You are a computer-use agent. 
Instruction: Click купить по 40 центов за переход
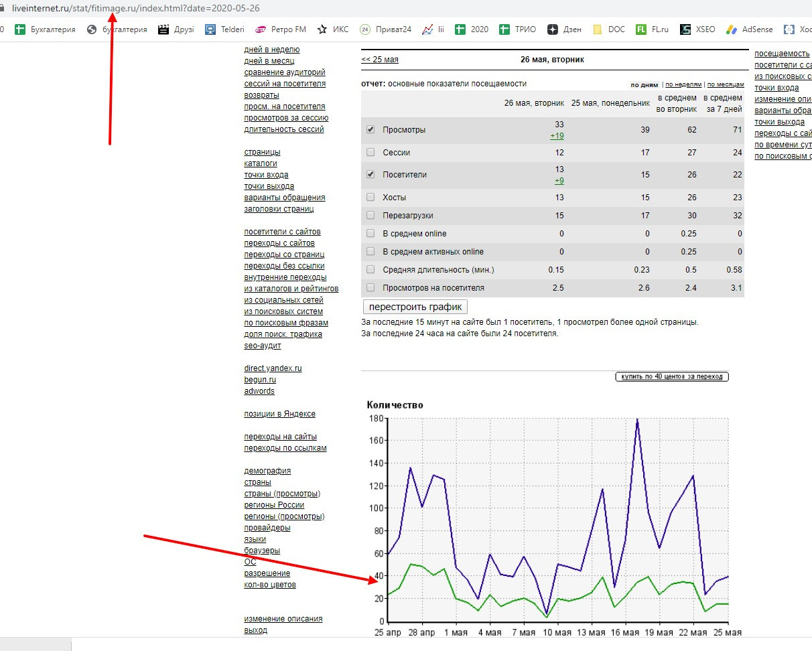pyautogui.click(x=672, y=377)
